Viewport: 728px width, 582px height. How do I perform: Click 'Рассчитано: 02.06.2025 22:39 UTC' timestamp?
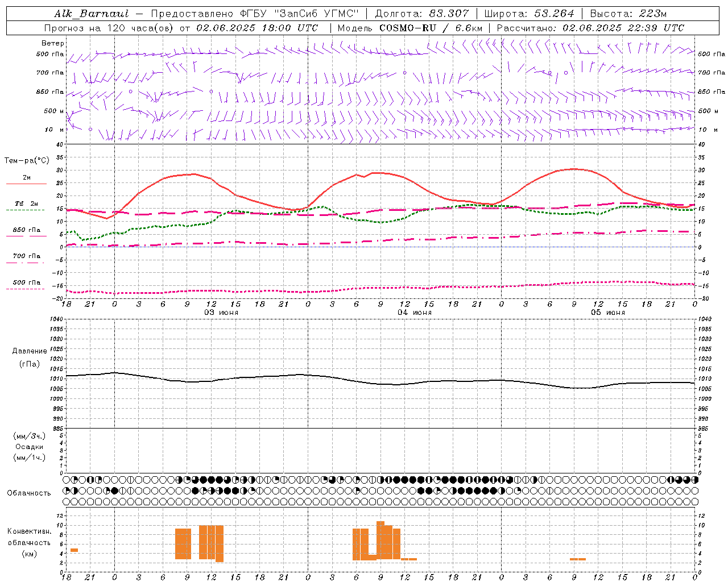pos(590,28)
